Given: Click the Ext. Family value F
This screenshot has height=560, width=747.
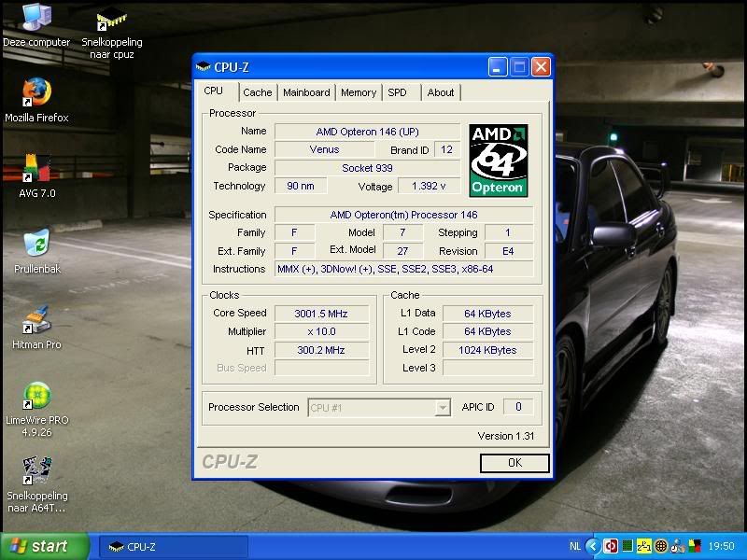Looking at the screenshot, I should click(x=294, y=251).
